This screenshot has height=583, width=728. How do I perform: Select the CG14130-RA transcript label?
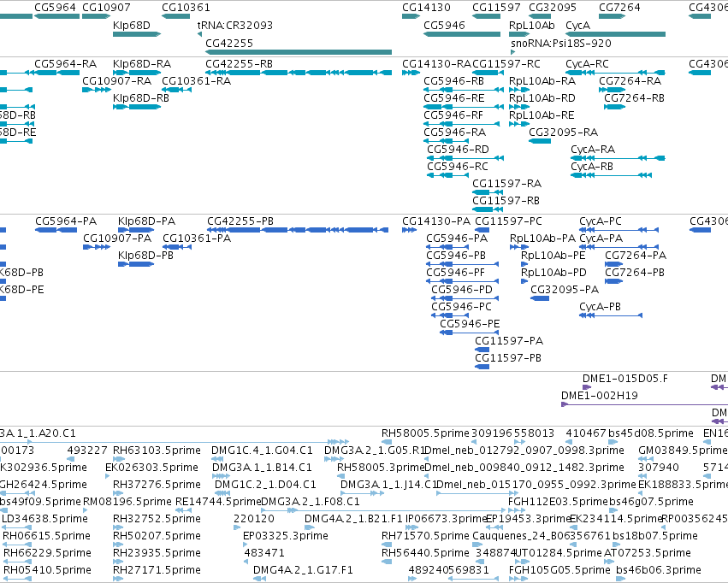[437, 63]
